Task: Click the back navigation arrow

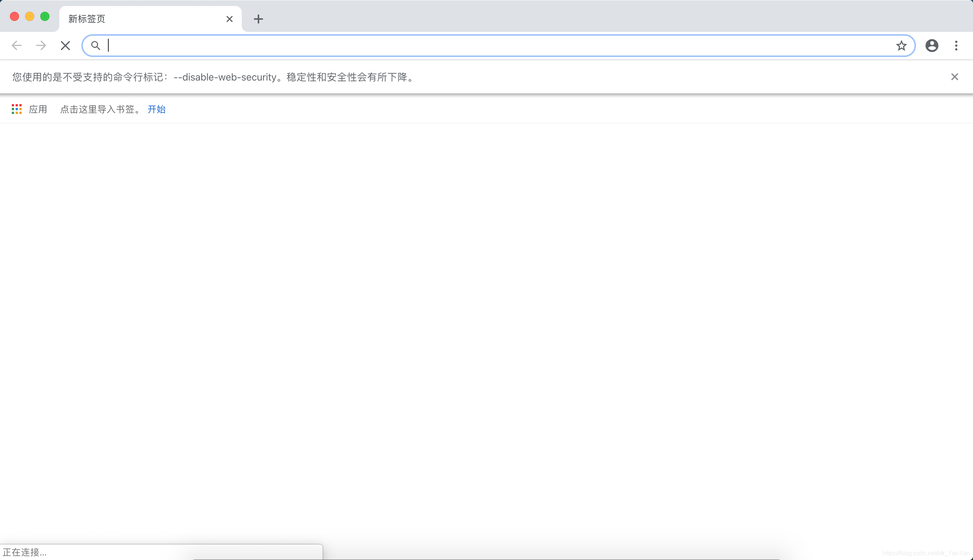Action: click(16, 45)
